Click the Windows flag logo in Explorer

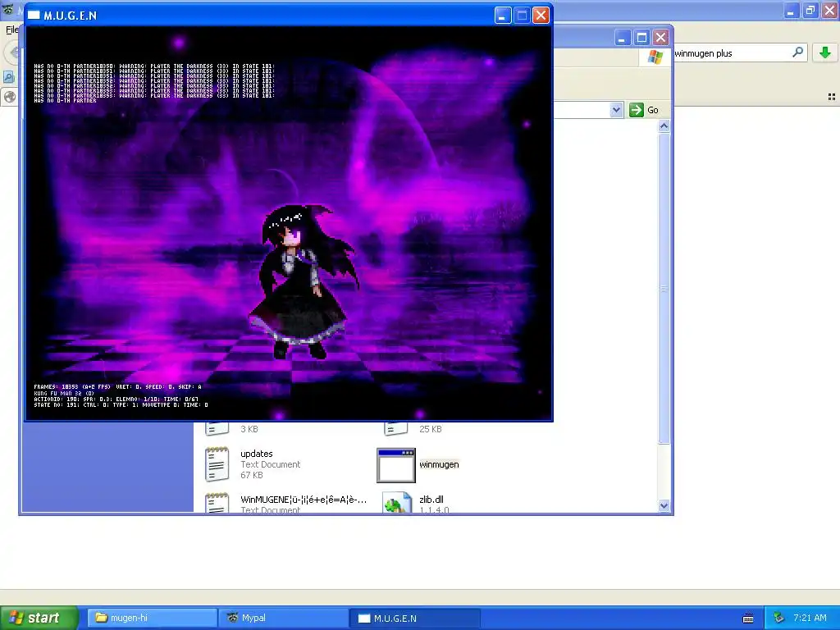[x=655, y=57]
